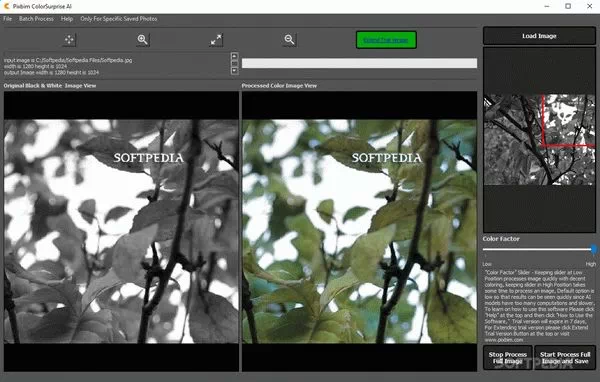The height and width of the screenshot is (382, 600).
Task: Click the 'Original Black & White Image View' label
Action: 50,86
